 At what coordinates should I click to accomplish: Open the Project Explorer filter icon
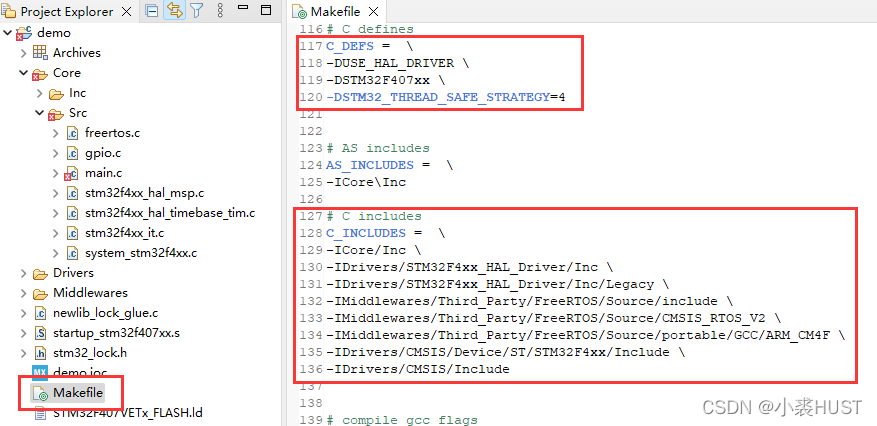coord(196,11)
